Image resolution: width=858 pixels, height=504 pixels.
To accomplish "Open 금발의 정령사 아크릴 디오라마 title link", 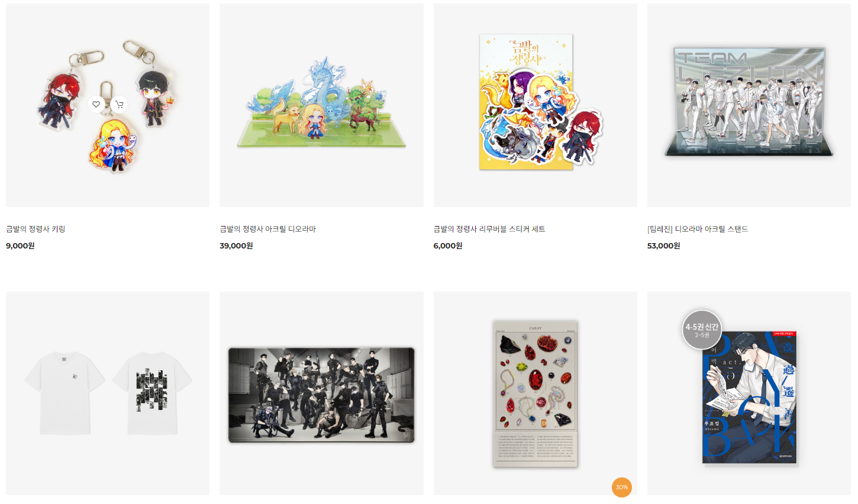I will click(267, 229).
